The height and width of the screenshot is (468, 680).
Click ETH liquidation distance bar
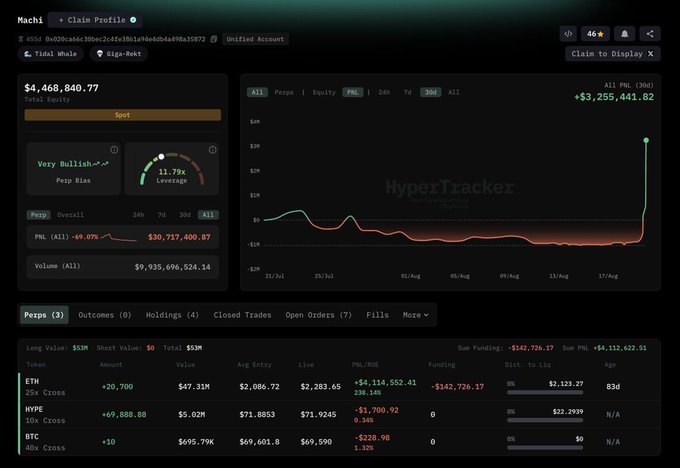click(545, 392)
